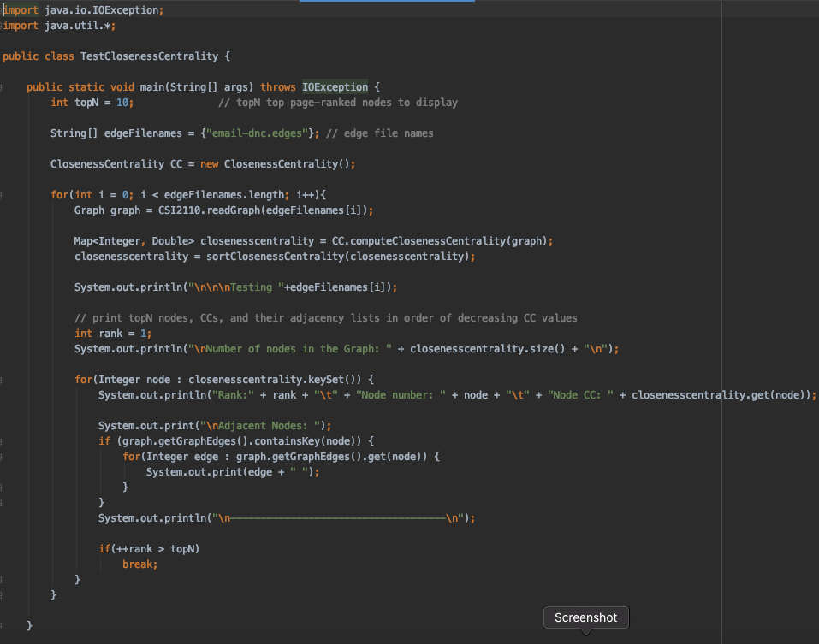Click the editor scrollbar on the right edge
819x644 pixels.
(814, 257)
